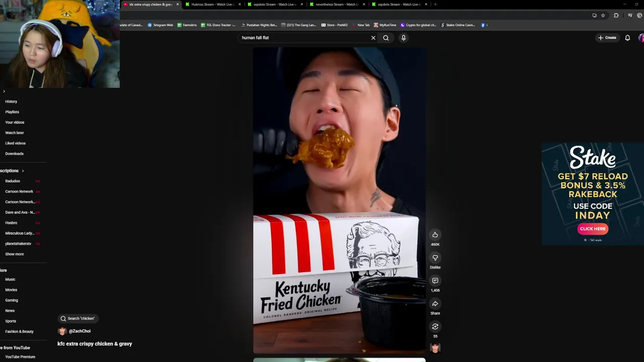This screenshot has height=362, width=644.
Task: Open the Stake: Online Casino bookmark
Action: tap(458, 25)
